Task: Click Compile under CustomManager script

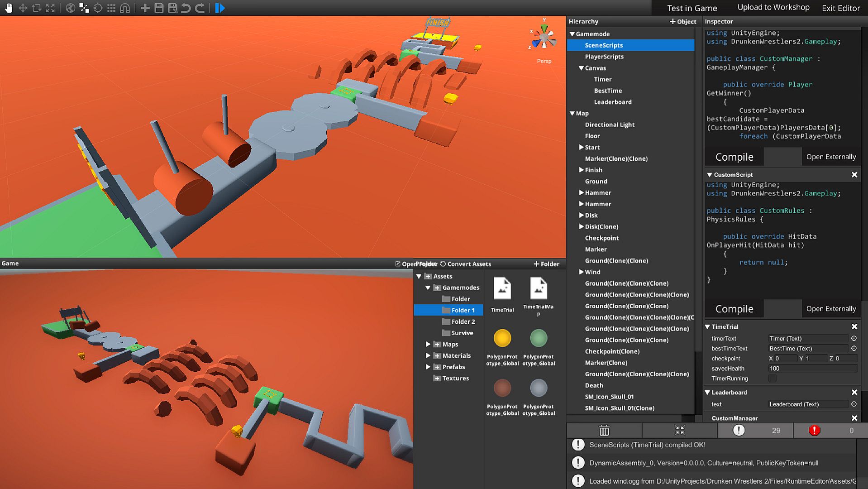Action: point(734,157)
